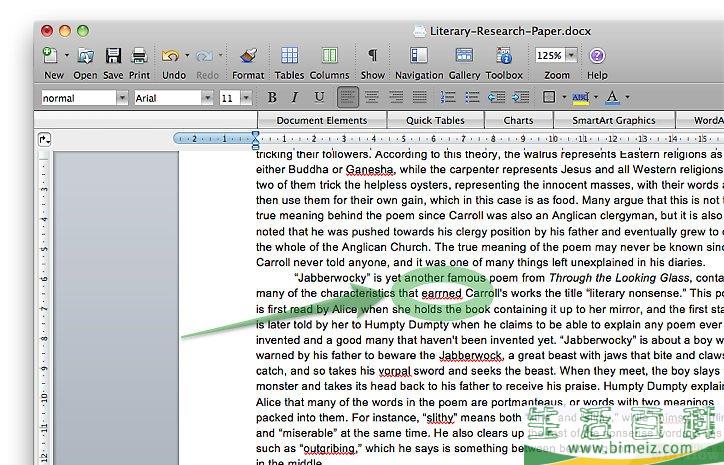Click the decrease indent icon
The image size is (724, 465).
pyautogui.click(x=496, y=97)
